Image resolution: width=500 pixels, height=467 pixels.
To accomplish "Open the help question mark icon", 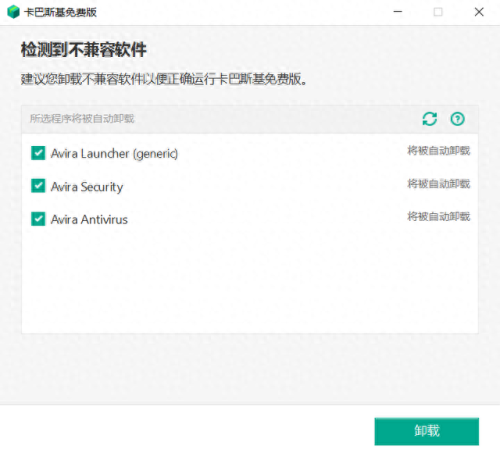I will tap(457, 119).
